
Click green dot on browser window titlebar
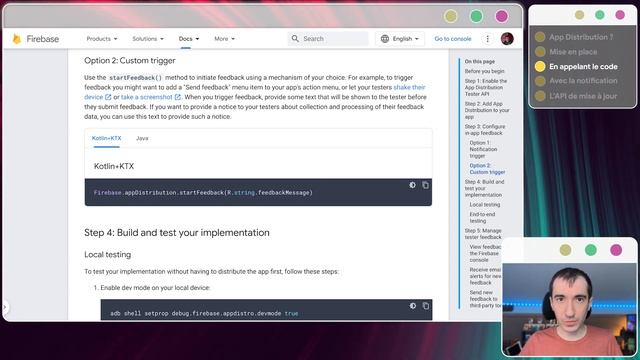point(476,16)
